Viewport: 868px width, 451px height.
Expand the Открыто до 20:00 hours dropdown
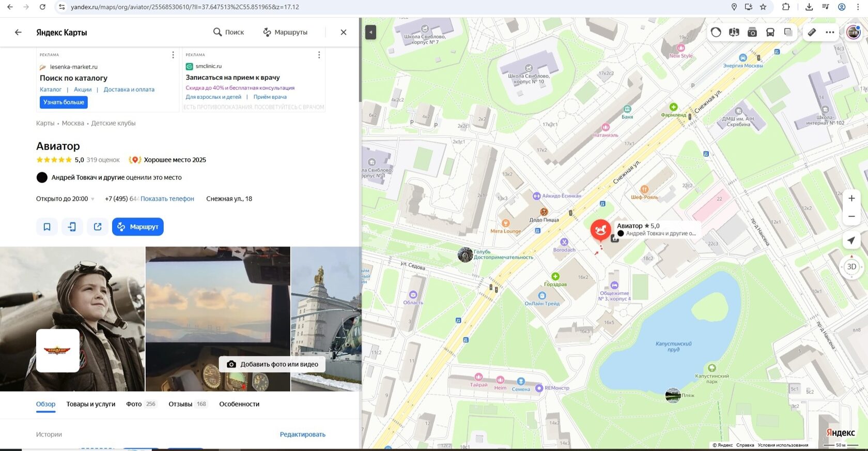[x=65, y=199]
